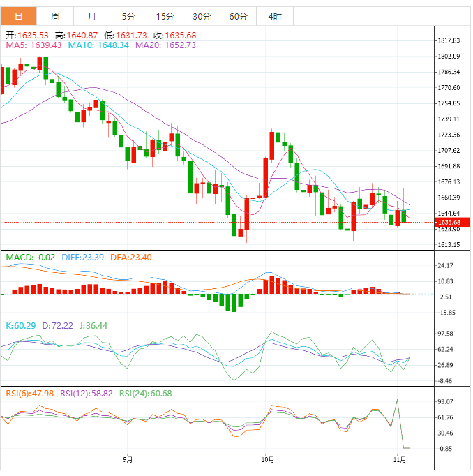The width and height of the screenshot is (473, 476).
Task: Click the 9月 date axis marker
Action: click(x=128, y=460)
